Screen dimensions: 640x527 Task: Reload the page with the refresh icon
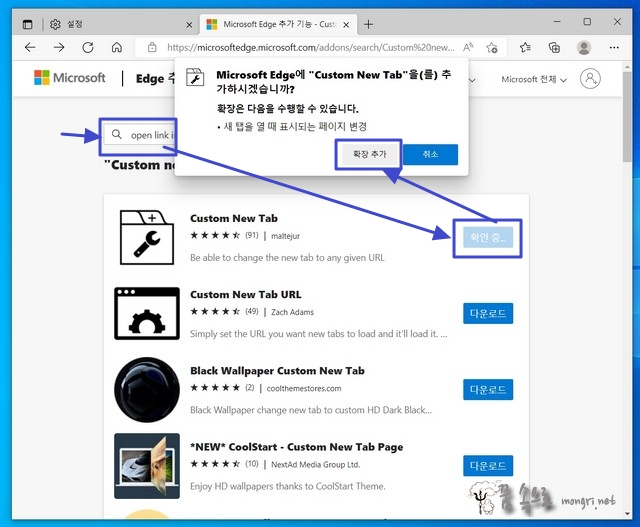[x=88, y=47]
